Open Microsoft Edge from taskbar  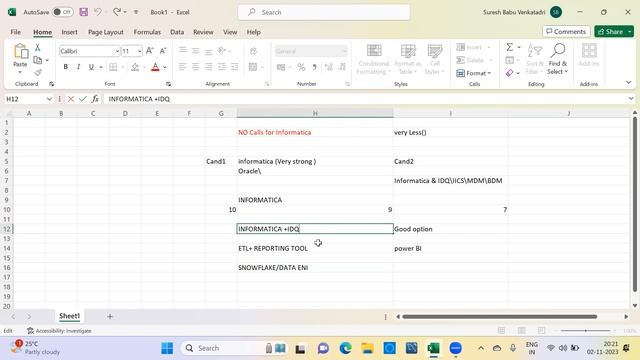click(x=345, y=348)
